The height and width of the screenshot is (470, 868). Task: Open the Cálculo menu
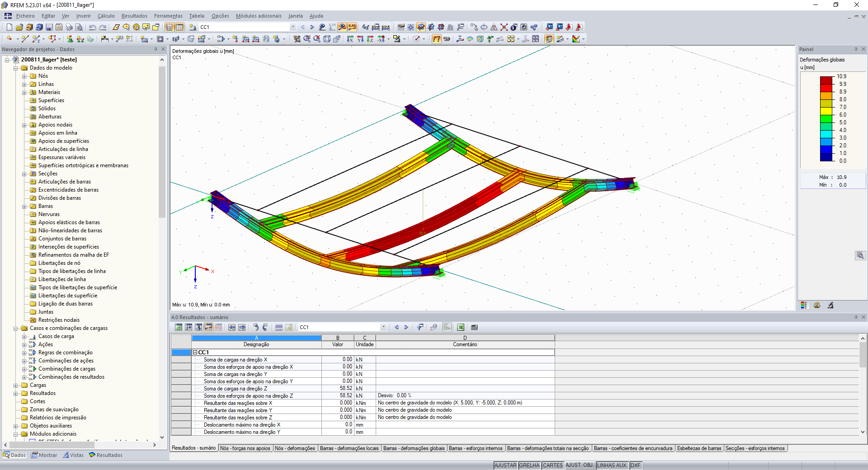pyautogui.click(x=106, y=16)
